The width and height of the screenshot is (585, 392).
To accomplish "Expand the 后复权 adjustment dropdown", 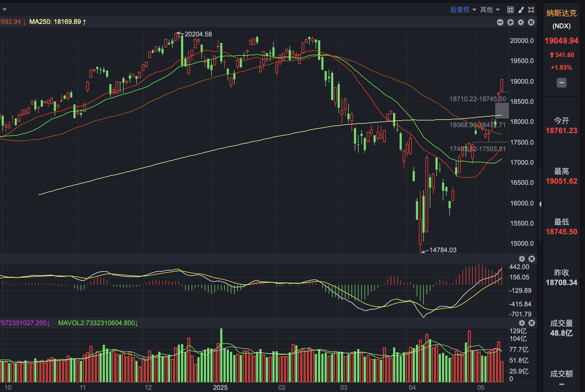I will [463, 10].
